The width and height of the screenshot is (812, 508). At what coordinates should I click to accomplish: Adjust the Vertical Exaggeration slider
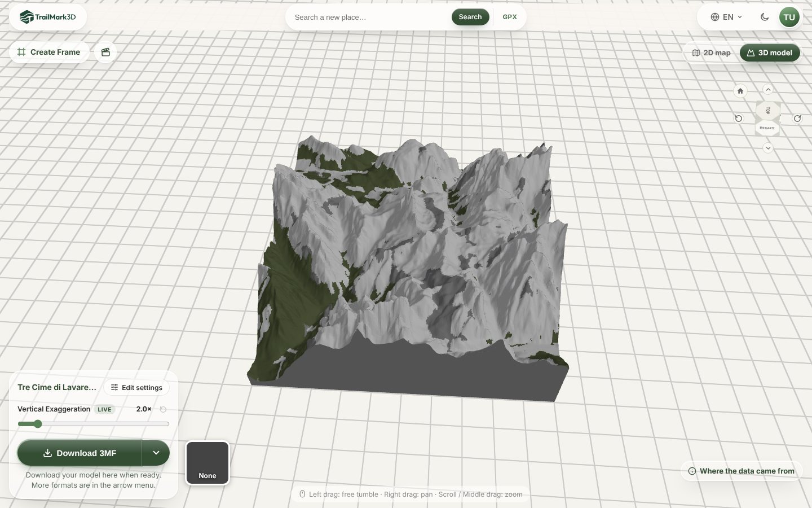point(94,424)
